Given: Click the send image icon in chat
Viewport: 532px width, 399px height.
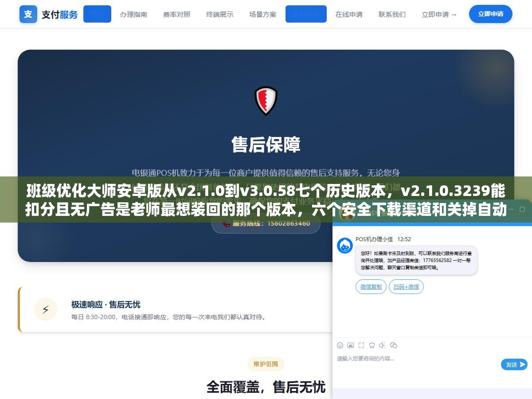Looking at the screenshot, I should [351, 345].
